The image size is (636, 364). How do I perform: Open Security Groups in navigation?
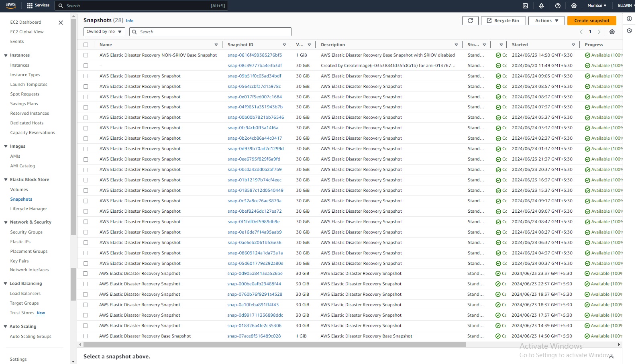[26, 232]
